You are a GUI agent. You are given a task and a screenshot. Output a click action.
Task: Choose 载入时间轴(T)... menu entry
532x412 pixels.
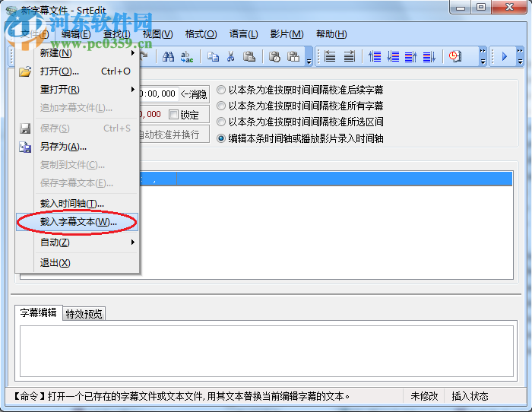click(78, 204)
